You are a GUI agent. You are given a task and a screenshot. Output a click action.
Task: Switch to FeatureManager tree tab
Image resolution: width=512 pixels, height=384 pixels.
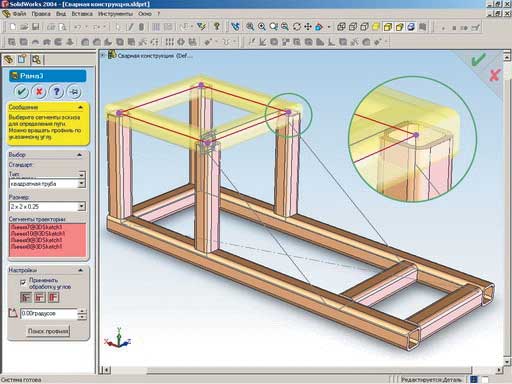[x=9, y=59]
